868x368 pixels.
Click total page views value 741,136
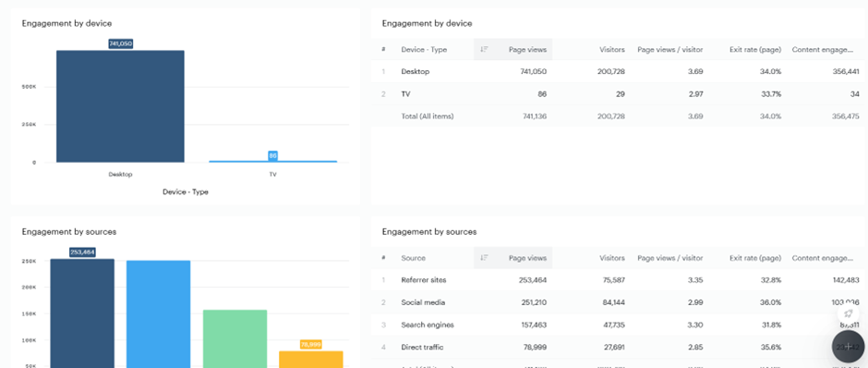534,117
